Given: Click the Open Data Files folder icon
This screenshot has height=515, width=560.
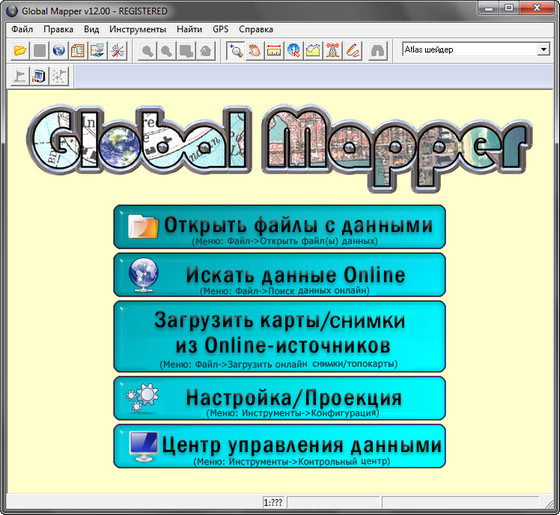Looking at the screenshot, I should tap(20, 51).
